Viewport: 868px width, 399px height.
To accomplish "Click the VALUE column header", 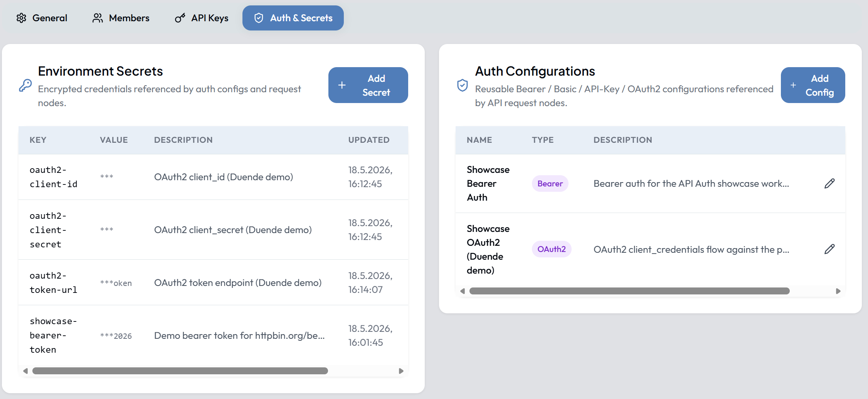I will (x=114, y=140).
